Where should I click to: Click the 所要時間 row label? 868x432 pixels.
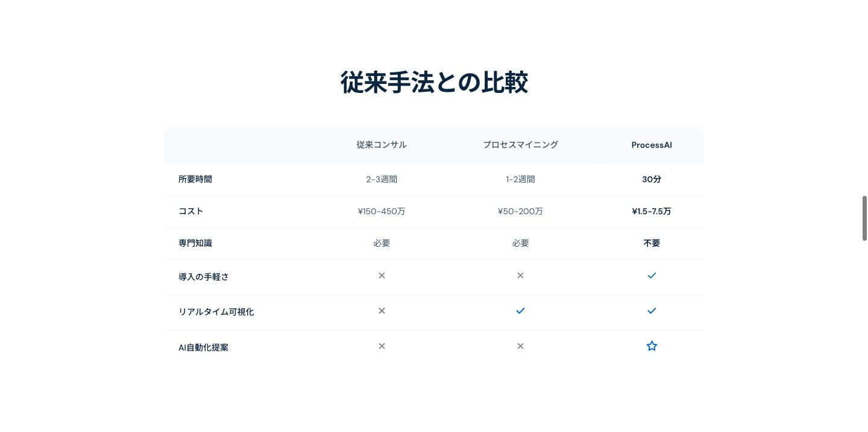195,179
